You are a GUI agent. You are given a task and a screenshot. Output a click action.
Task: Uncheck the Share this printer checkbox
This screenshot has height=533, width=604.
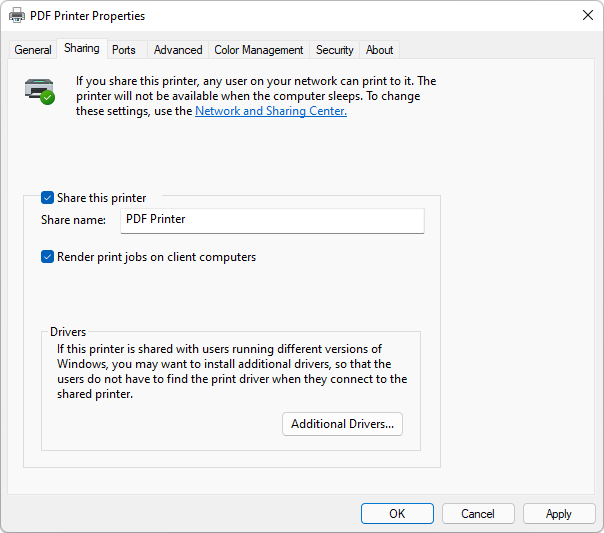47,198
